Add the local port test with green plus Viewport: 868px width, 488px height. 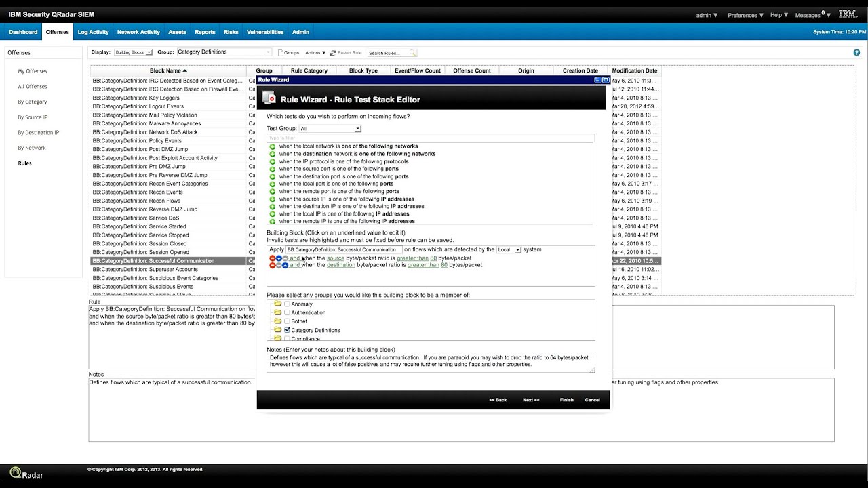tap(273, 184)
